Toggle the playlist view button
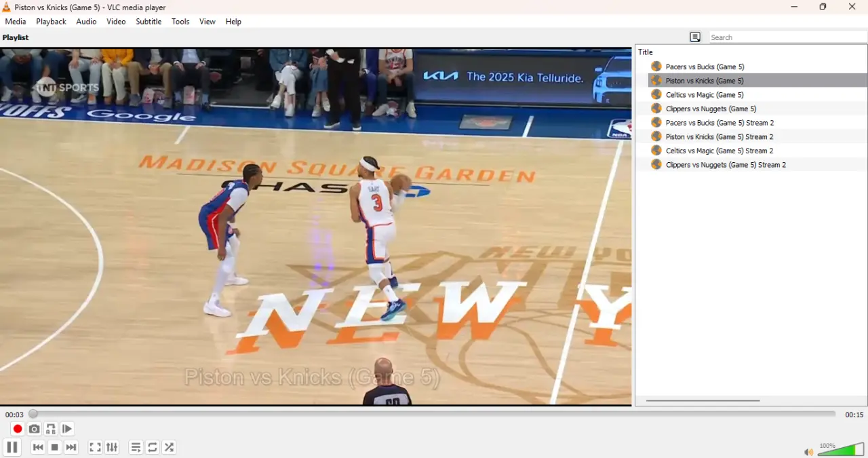The width and height of the screenshot is (868, 458). pos(136,447)
